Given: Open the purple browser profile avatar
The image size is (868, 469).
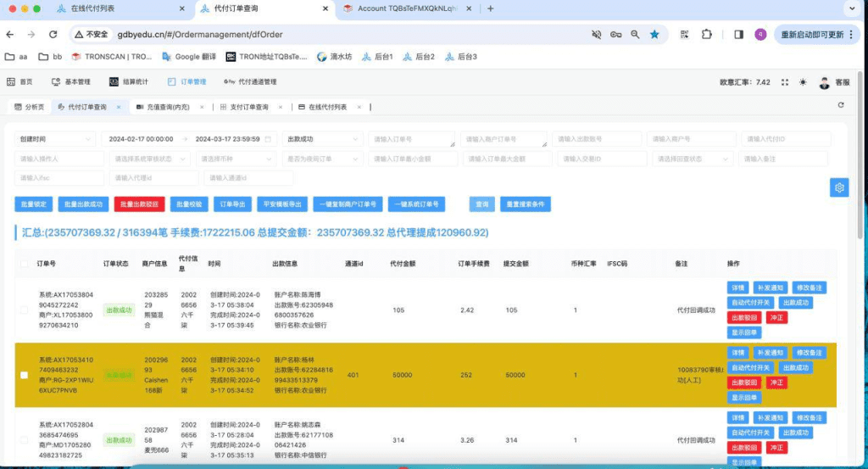Looking at the screenshot, I should click(x=760, y=34).
